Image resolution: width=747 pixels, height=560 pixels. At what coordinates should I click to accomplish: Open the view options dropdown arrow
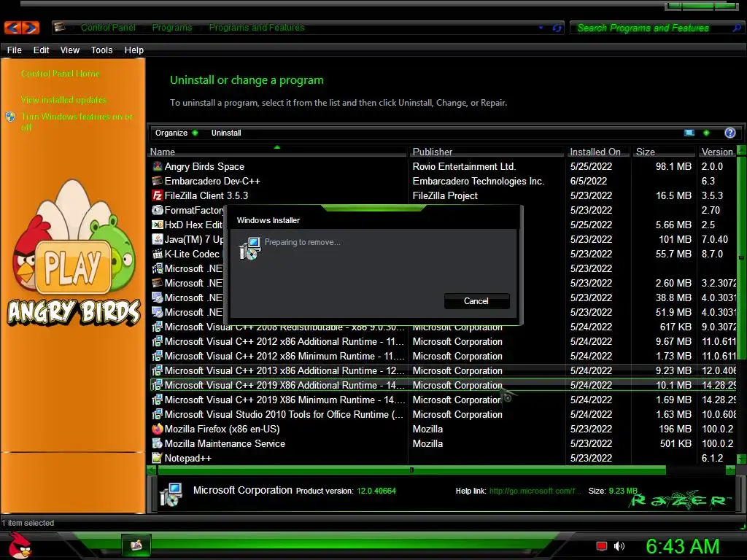tap(706, 133)
